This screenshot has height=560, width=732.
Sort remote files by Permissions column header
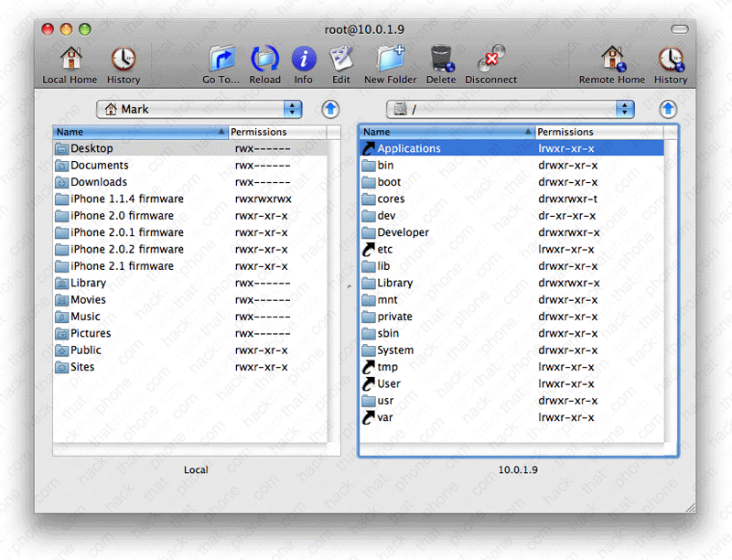(x=604, y=132)
